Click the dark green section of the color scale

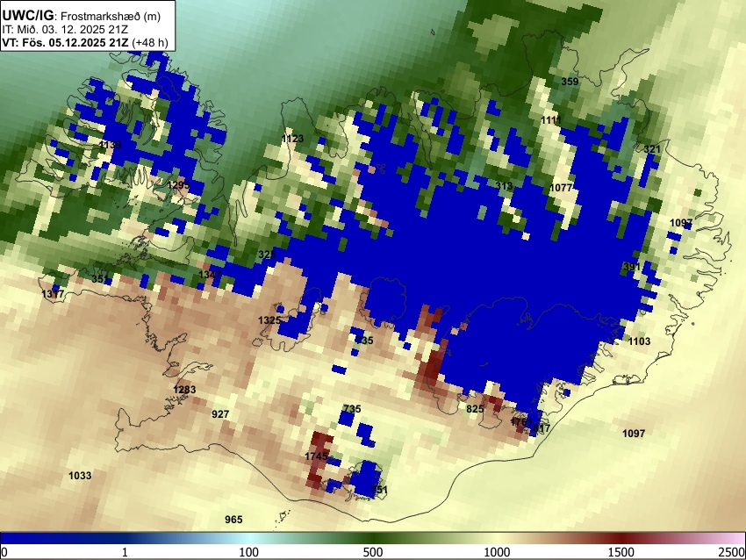(373, 539)
